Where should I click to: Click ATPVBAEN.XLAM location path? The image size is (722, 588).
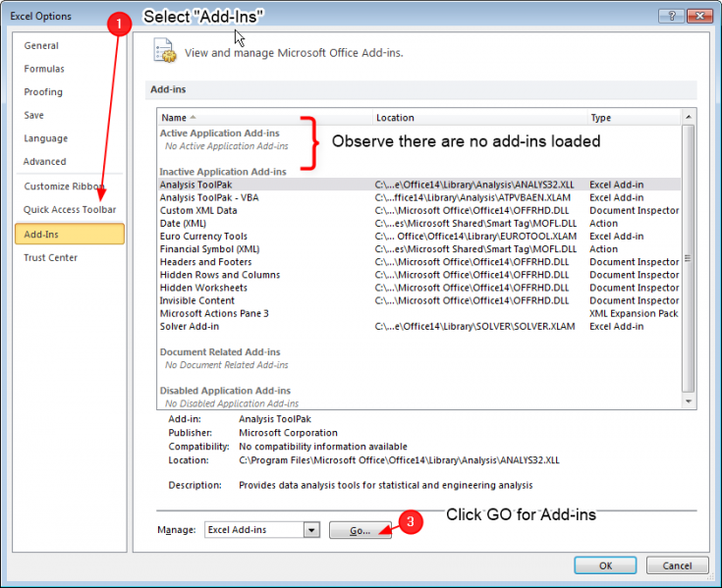point(472,197)
